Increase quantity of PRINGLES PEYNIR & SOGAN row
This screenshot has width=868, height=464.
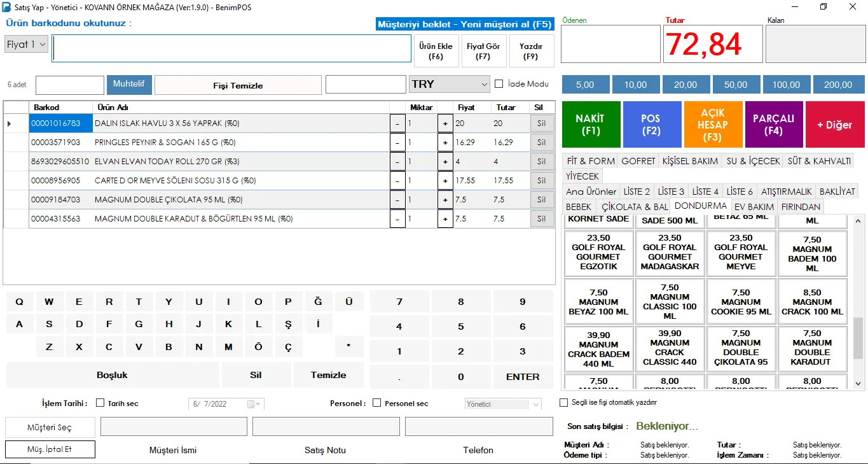(445, 143)
